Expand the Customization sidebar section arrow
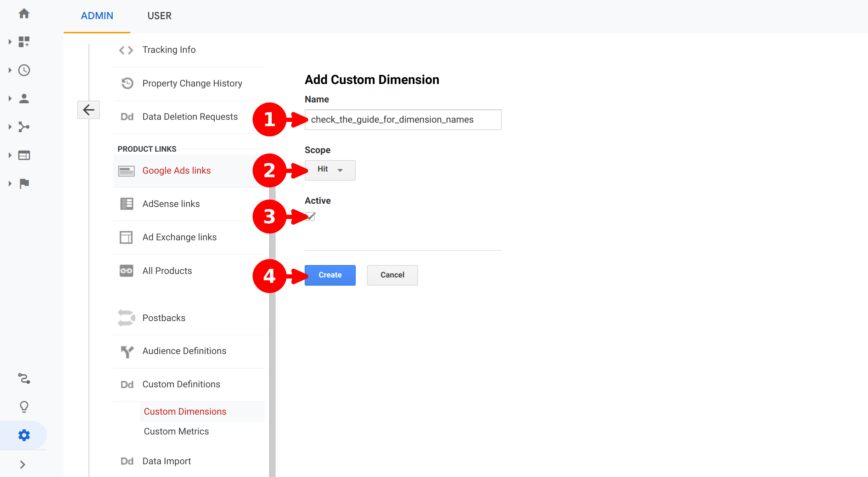Image resolution: width=868 pixels, height=477 pixels. coord(10,42)
